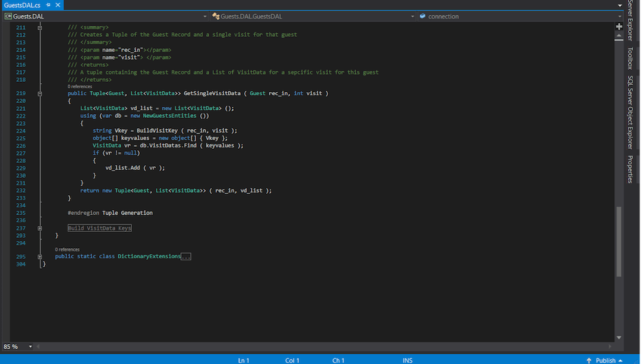Image resolution: width=644 pixels, height=364 pixels.
Task: Click the editor split-window handle icon
Action: point(620,26)
